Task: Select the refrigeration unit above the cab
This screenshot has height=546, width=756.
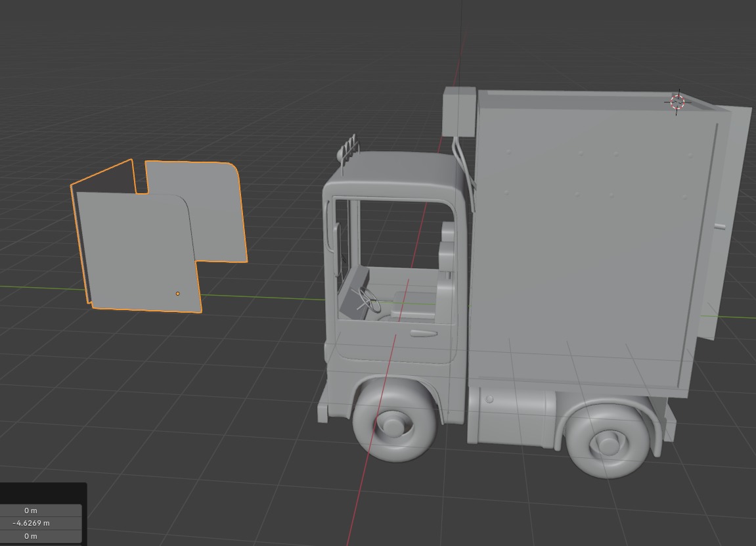Action: [460, 112]
